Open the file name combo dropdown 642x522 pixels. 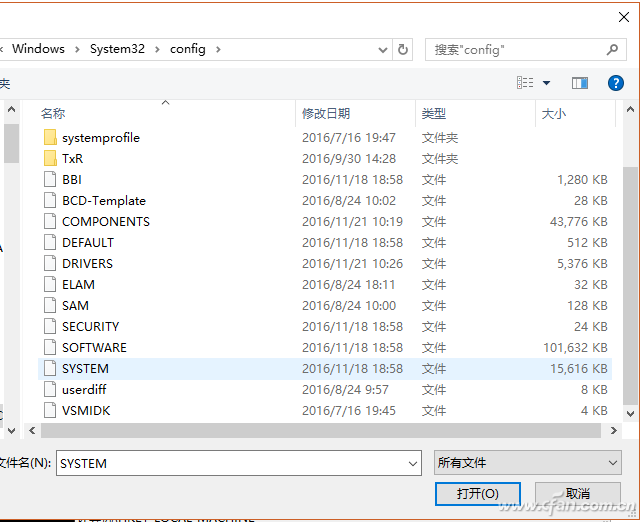(413, 463)
